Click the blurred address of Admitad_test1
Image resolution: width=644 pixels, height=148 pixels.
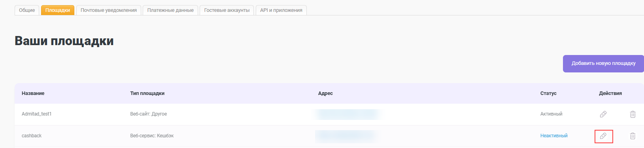pos(348,114)
